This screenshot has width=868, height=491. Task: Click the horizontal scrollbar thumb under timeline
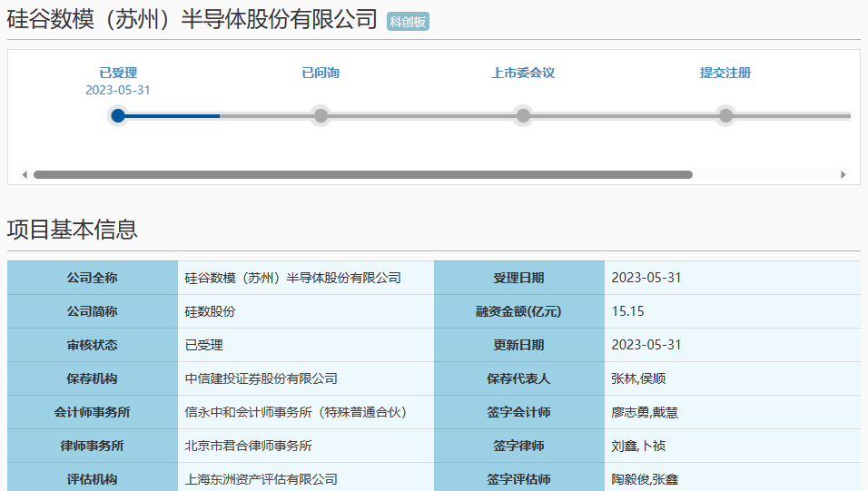[363, 175]
